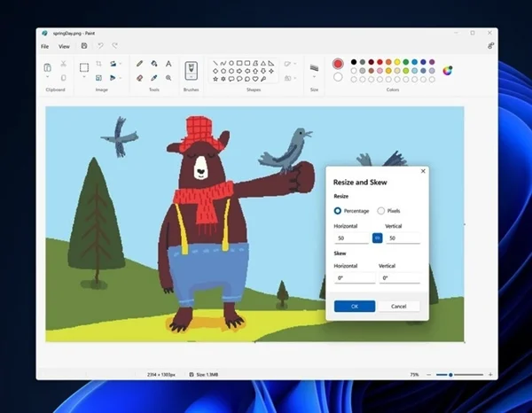Pick the Oval shape
The width and height of the screenshot is (532, 413).
click(231, 63)
